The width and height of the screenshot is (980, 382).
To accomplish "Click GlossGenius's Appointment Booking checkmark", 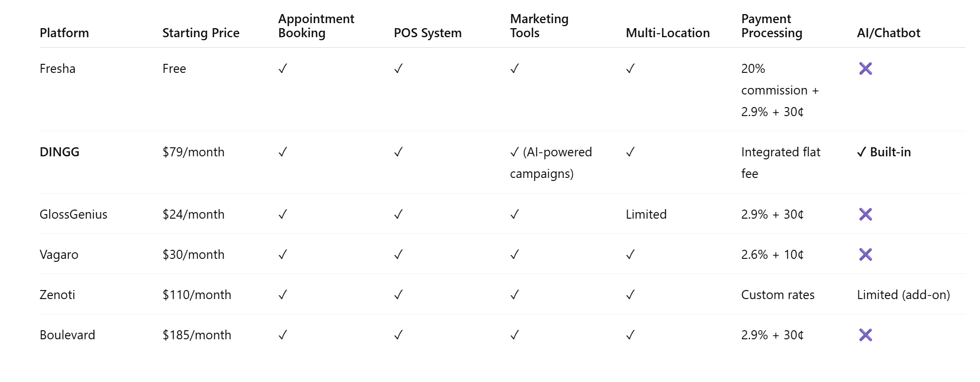I will coord(283,215).
